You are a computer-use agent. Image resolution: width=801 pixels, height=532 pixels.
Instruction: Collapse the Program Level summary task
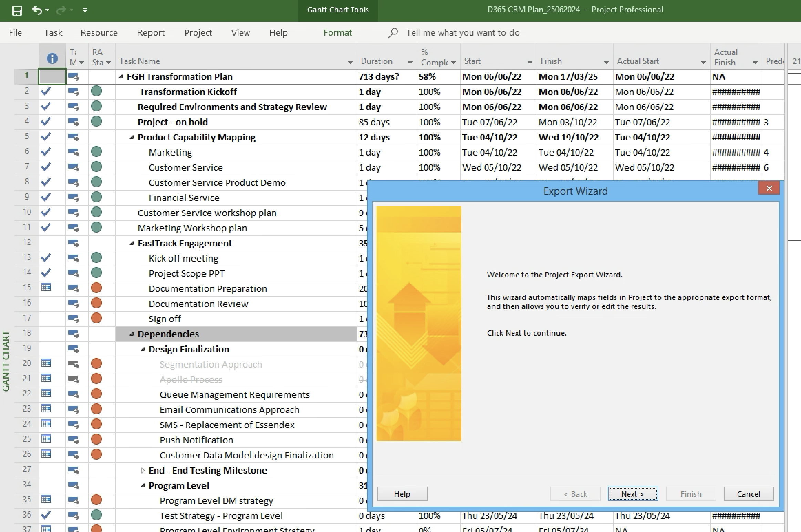(143, 486)
